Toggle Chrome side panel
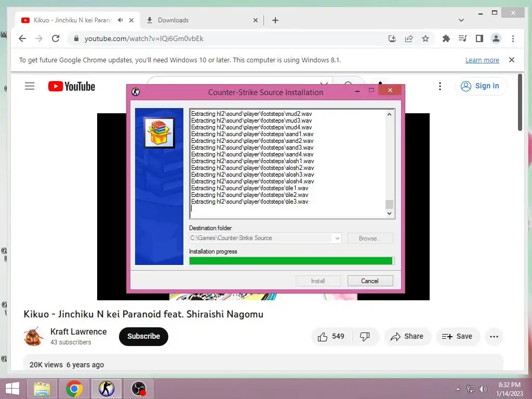 pos(480,38)
